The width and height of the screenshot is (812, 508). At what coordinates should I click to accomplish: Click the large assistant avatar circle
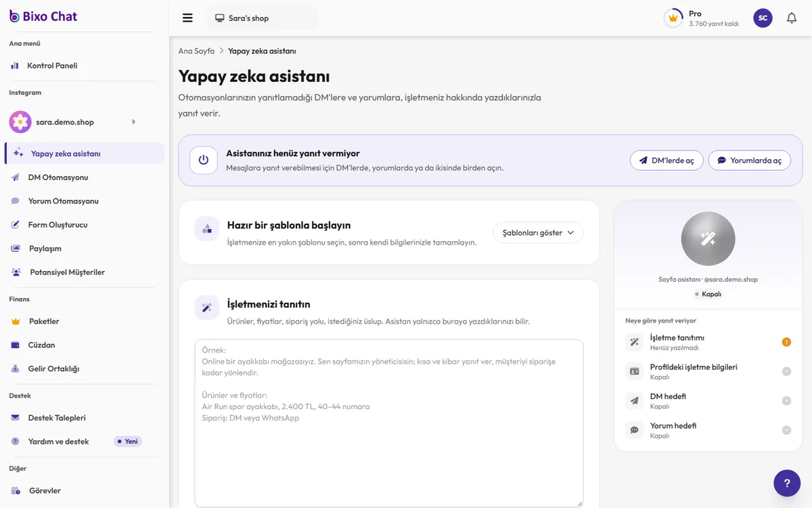coord(708,238)
